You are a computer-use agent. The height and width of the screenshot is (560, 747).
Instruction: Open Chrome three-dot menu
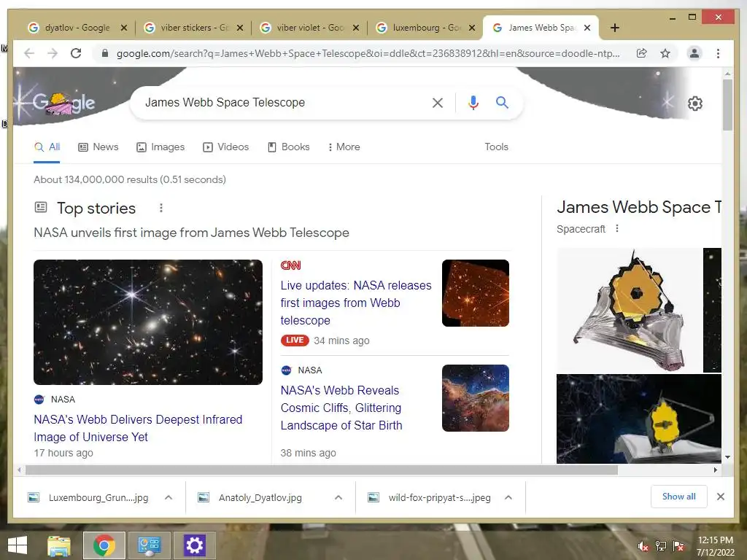(718, 53)
